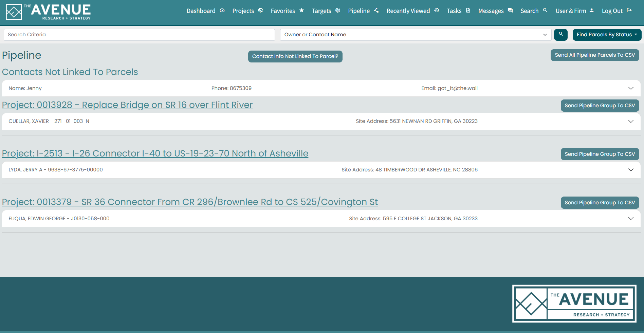
Task: Click the Pipeline page heading
Action: pos(22,55)
